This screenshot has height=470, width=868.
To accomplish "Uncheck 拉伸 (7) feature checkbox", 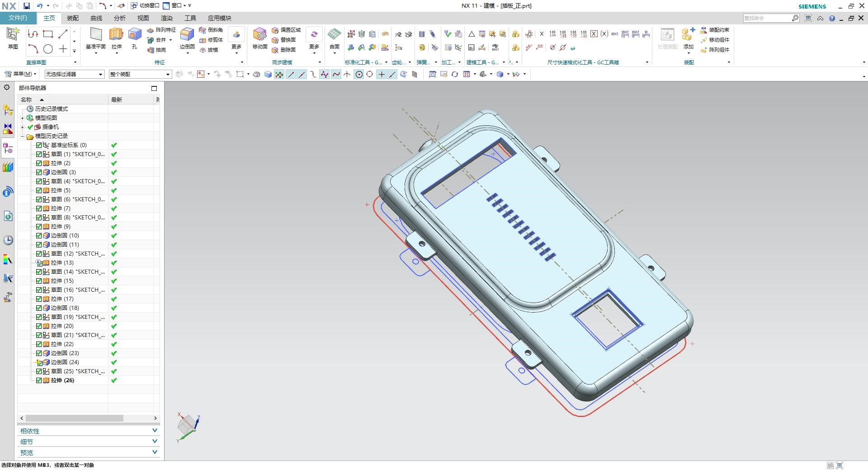I will [39, 209].
